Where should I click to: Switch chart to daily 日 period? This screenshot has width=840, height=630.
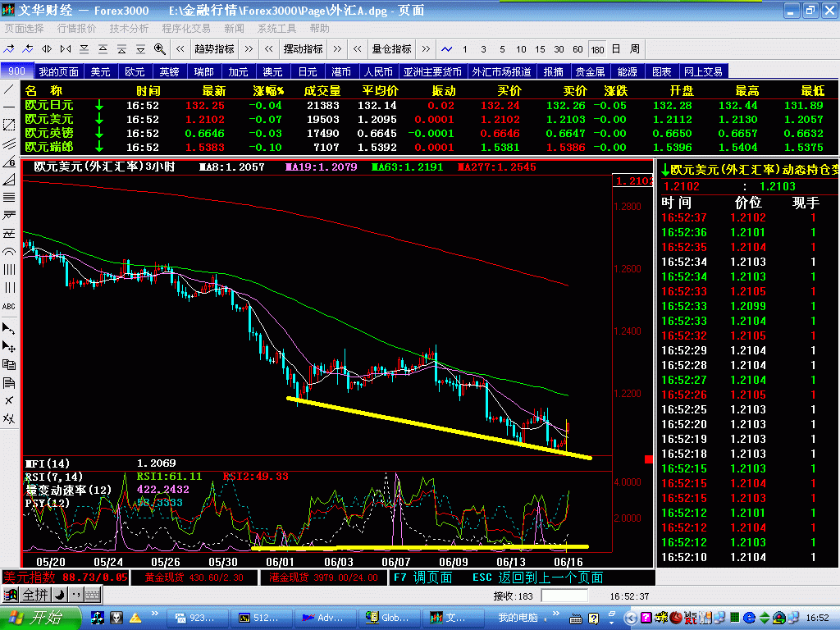click(x=616, y=49)
